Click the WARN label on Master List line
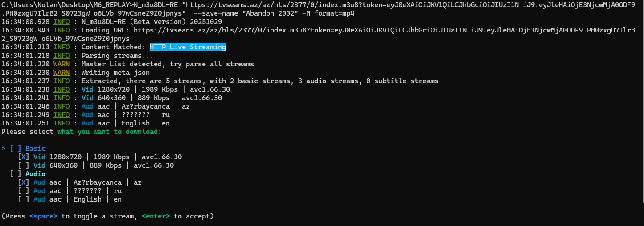 (62, 64)
